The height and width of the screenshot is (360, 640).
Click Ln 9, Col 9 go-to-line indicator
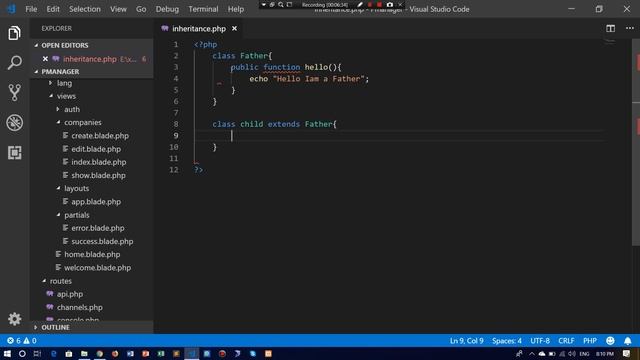(467, 340)
